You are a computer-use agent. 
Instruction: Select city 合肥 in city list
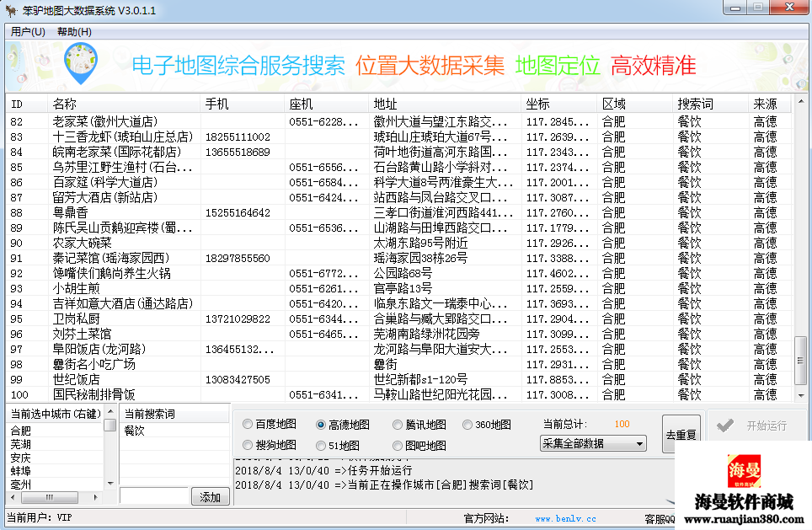55,431
